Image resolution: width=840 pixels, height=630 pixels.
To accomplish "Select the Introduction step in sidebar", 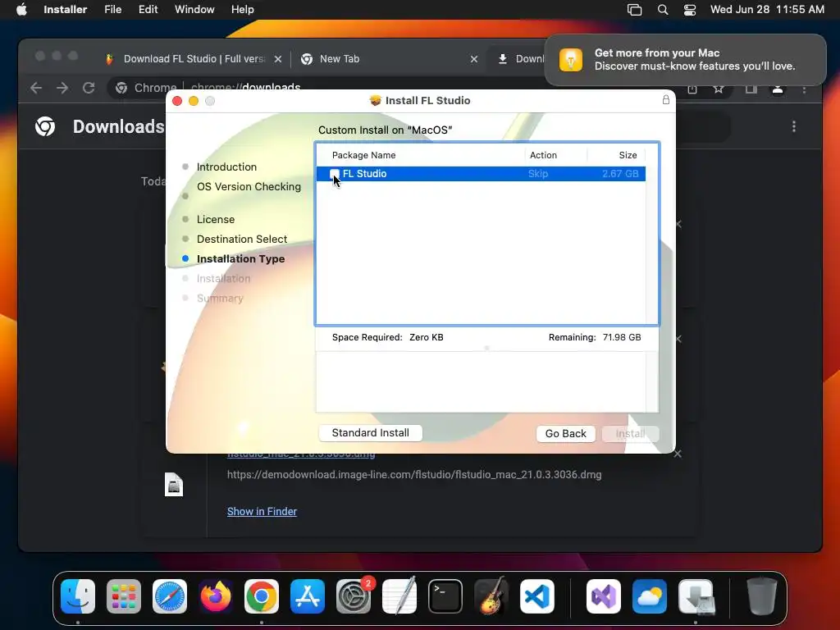I will coord(226,167).
